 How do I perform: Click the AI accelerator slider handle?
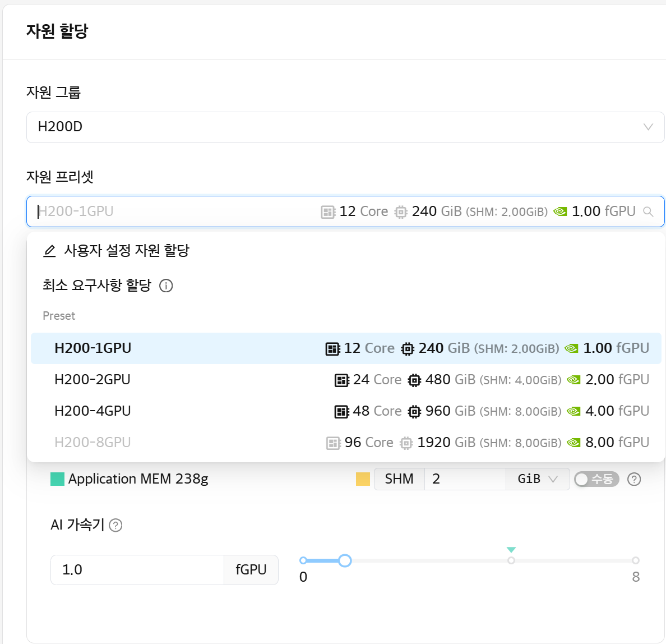point(345,560)
